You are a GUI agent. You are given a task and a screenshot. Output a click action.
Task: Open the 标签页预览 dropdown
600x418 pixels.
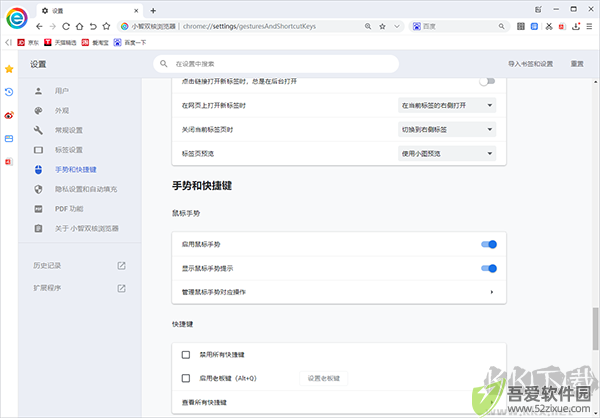(x=447, y=153)
